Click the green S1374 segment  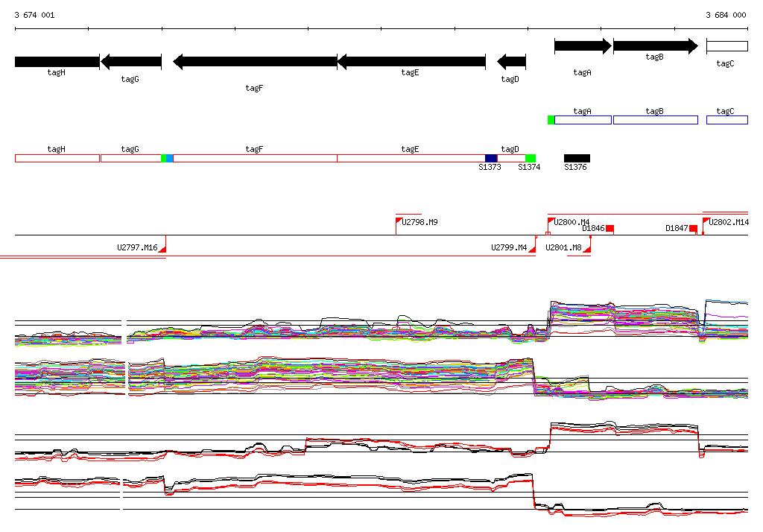pyautogui.click(x=531, y=158)
